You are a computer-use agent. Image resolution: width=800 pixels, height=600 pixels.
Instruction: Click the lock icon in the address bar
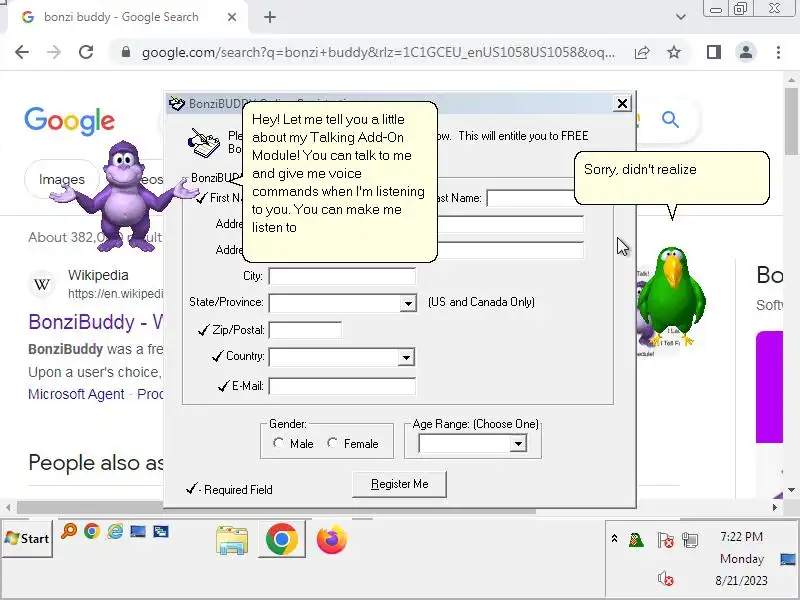[x=126, y=52]
